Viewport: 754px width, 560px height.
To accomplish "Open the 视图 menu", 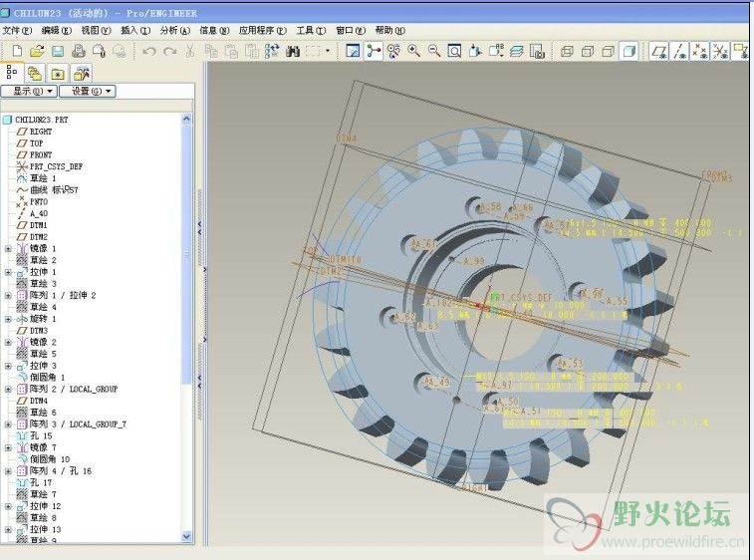I will click(96, 30).
